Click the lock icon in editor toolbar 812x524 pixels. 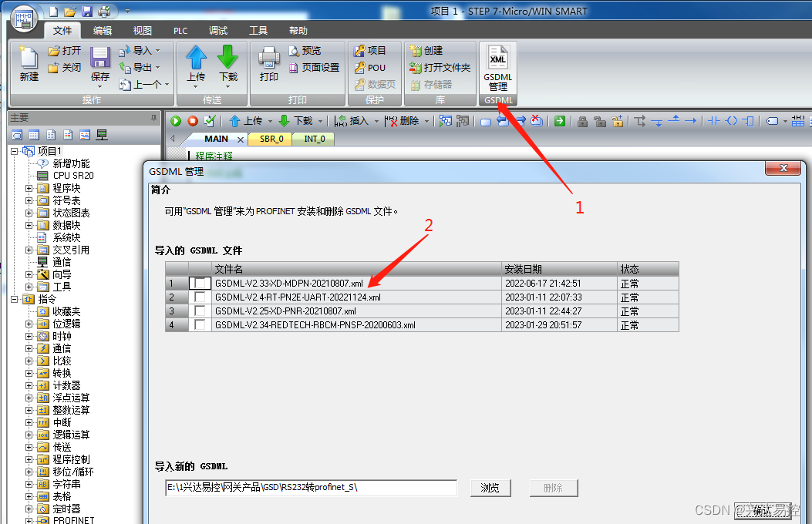[583, 122]
